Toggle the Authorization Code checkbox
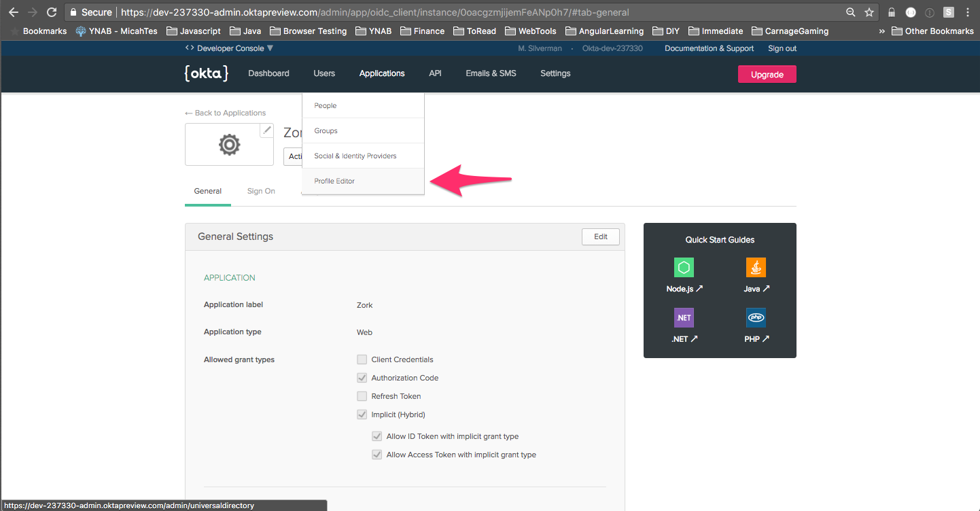The image size is (980, 511). pyautogui.click(x=362, y=378)
